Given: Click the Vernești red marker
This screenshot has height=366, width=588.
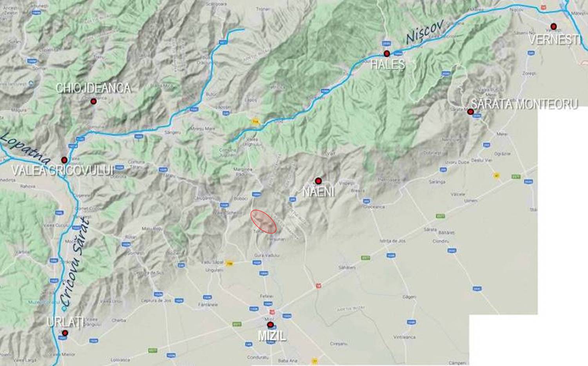Looking at the screenshot, I should click(x=554, y=26).
